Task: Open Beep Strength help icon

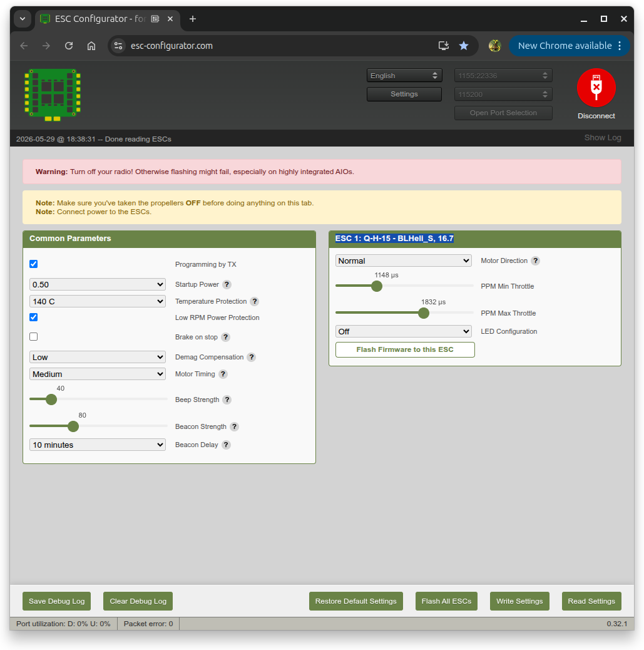Action: pos(227,400)
